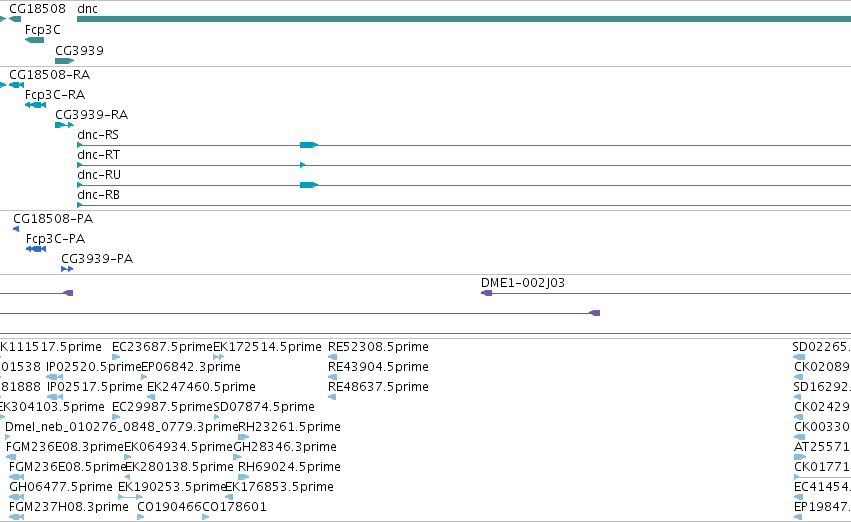Select the dnc gene label
Viewport: 851px width, 522px height.
click(x=87, y=9)
